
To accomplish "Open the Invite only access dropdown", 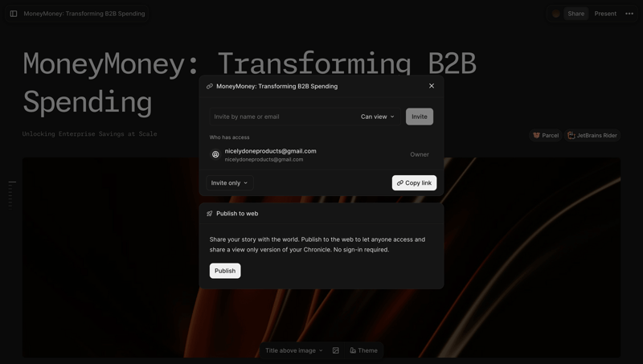I will (x=230, y=183).
